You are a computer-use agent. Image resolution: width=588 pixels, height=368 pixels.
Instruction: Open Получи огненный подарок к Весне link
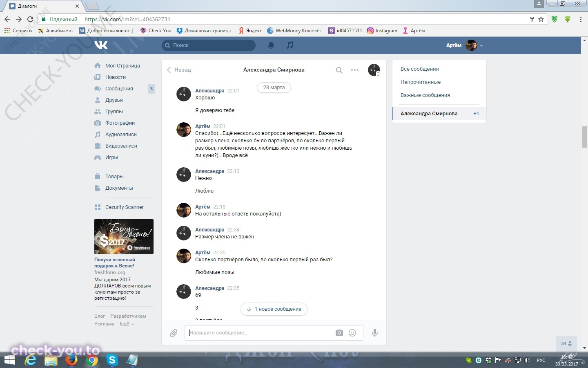point(115,263)
